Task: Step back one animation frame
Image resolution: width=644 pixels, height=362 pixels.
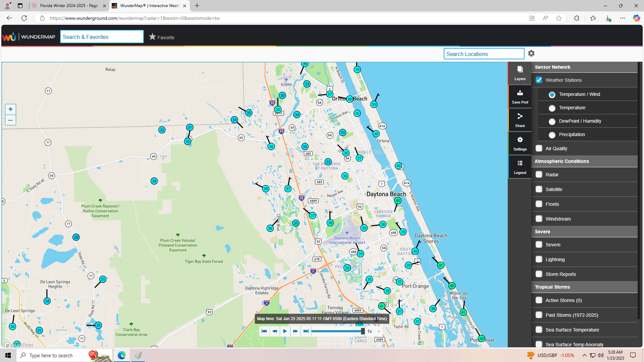Action: pyautogui.click(x=275, y=331)
